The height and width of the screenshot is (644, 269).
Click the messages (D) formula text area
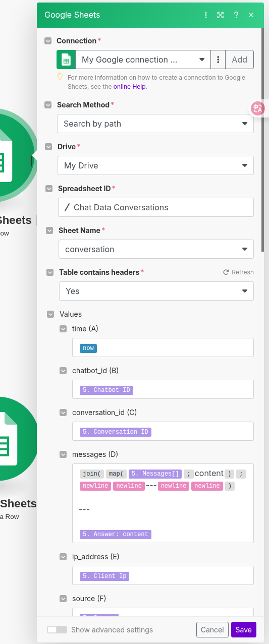point(163,503)
